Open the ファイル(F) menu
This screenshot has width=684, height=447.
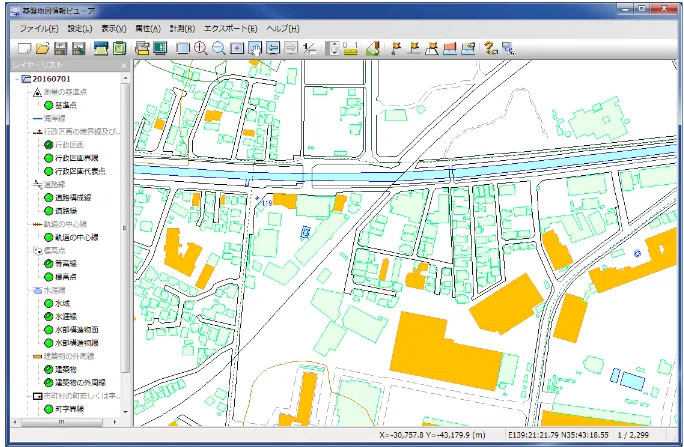pyautogui.click(x=39, y=28)
